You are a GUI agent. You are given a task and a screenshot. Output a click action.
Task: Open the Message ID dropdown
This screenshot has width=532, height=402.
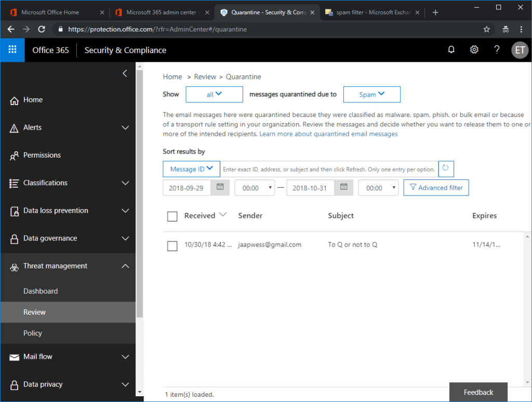tap(191, 168)
